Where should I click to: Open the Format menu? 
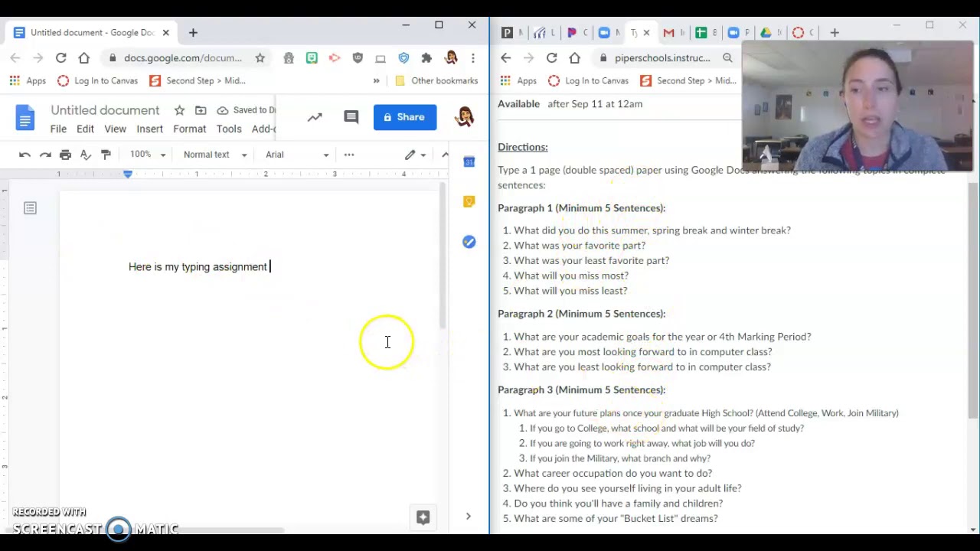tap(189, 129)
